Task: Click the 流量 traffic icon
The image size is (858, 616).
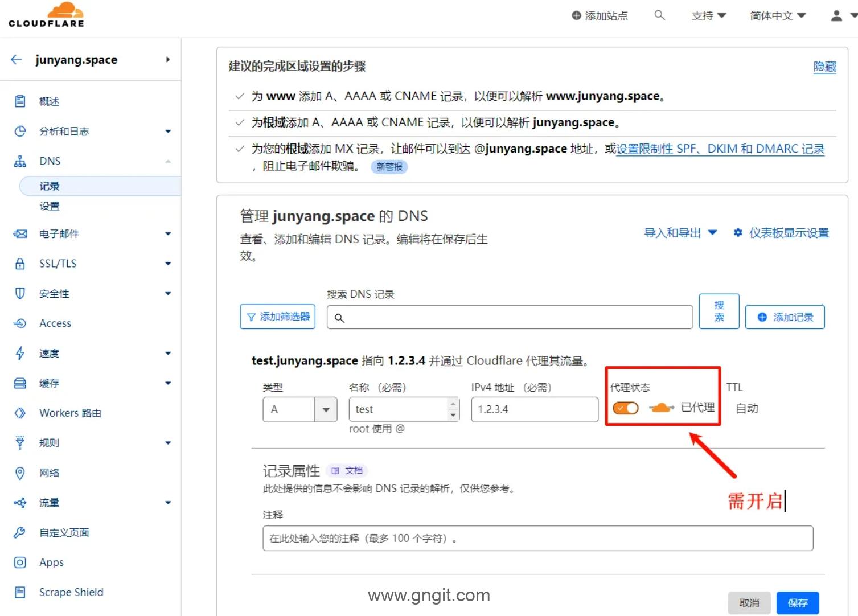Action: click(x=20, y=503)
